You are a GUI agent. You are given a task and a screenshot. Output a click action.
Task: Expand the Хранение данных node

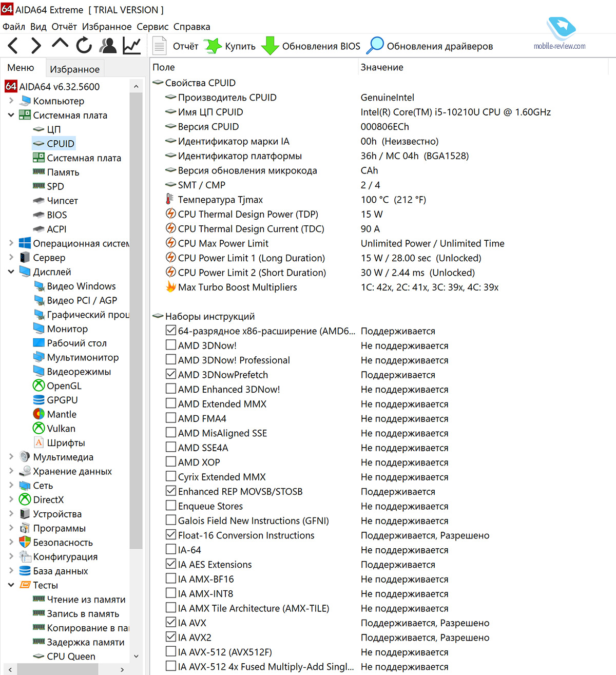point(11,471)
